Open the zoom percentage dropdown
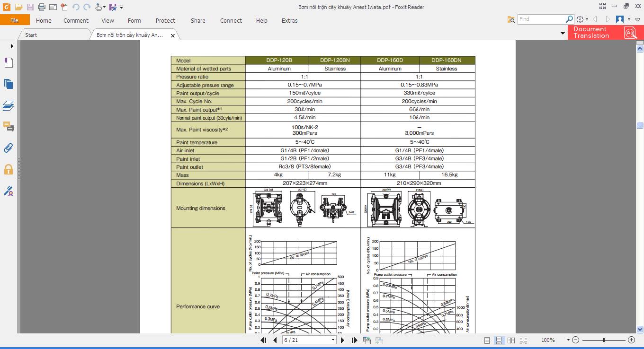The image size is (644, 349). click(568, 340)
